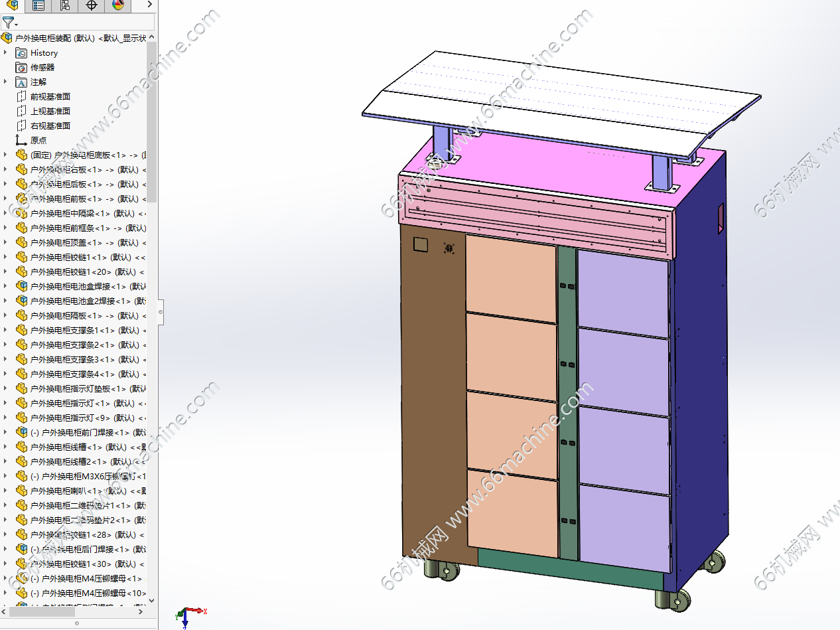Click the feature tree vertical scrollbar
The width and height of the screenshot is (840, 630).
[x=152, y=121]
